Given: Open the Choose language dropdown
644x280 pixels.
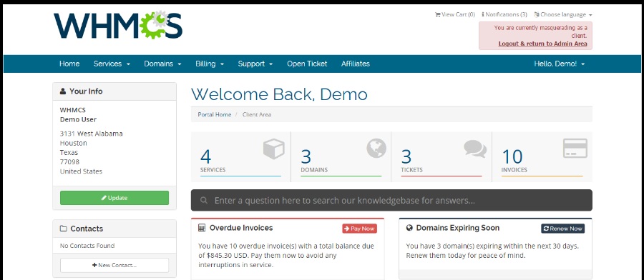Looking at the screenshot, I should [563, 15].
